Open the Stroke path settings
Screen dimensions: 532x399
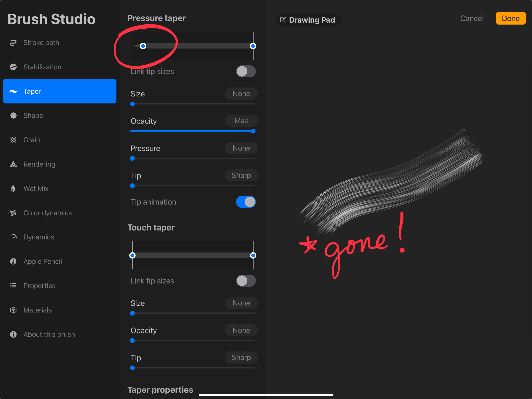coord(60,43)
